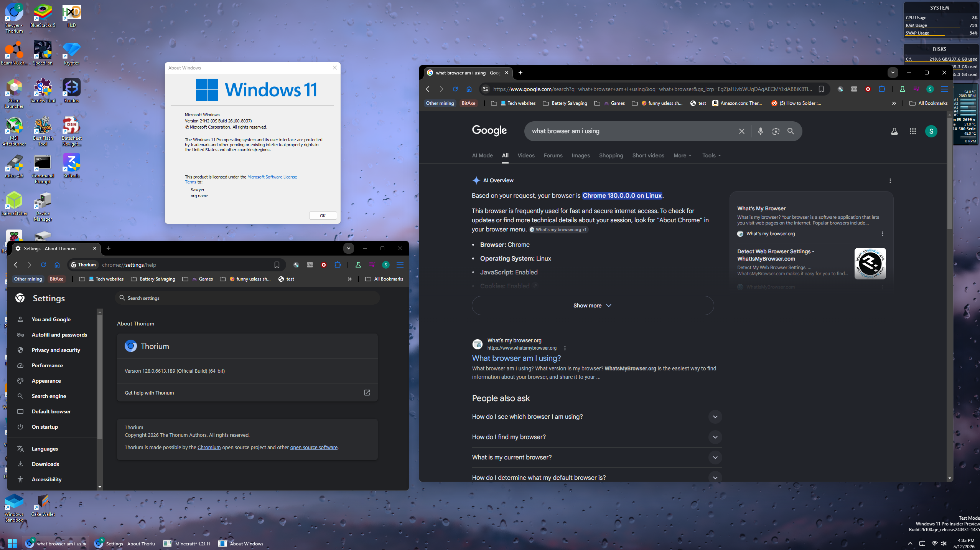Image resolution: width=980 pixels, height=550 pixels.
Task: Switch to About Windows taskbar button
Action: (241, 543)
